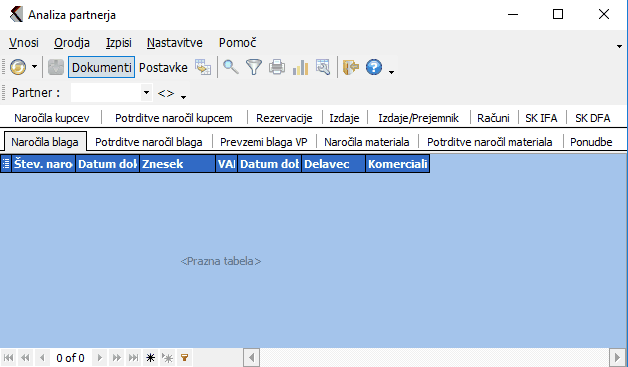This screenshot has width=628, height=367.
Task: Jump to the previous page of records
Action: [x=25, y=357]
